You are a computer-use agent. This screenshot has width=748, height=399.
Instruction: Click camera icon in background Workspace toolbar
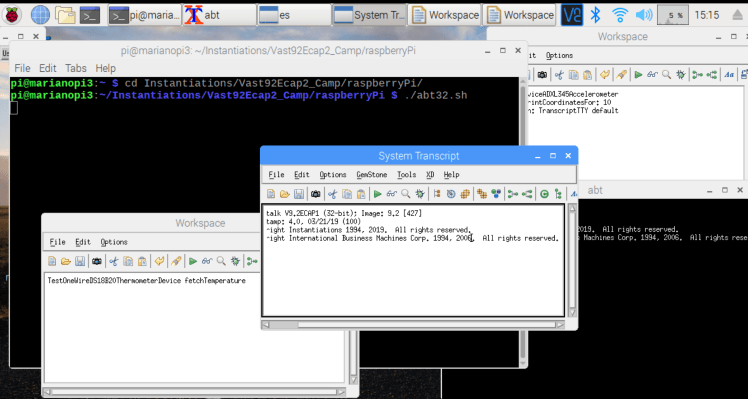pyautogui.click(x=542, y=74)
